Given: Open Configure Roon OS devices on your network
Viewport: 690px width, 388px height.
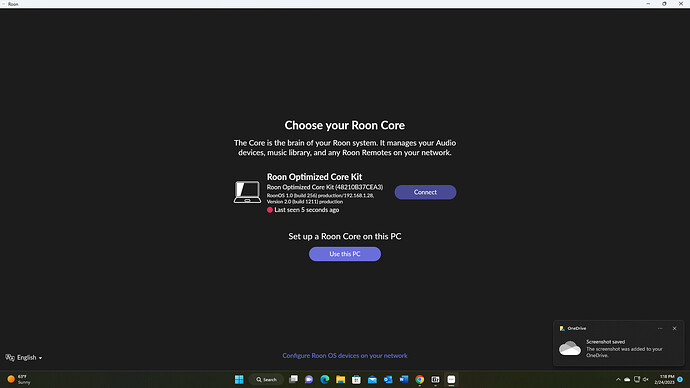Looking at the screenshot, I should coord(345,355).
